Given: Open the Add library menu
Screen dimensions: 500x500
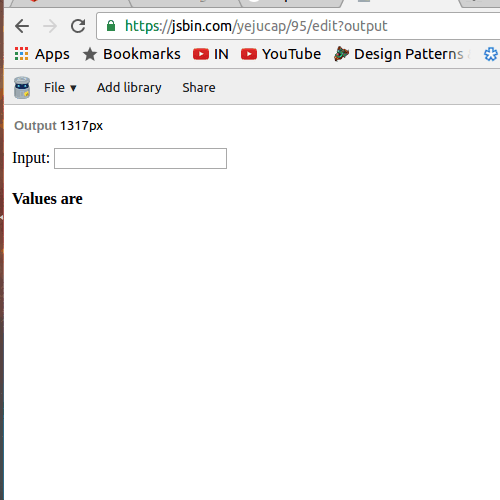Looking at the screenshot, I should click(129, 88).
